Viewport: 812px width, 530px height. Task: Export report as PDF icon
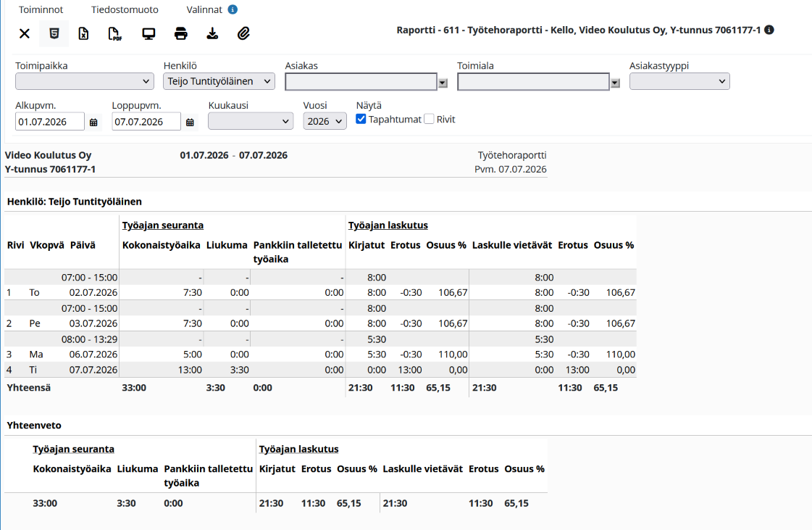(115, 33)
